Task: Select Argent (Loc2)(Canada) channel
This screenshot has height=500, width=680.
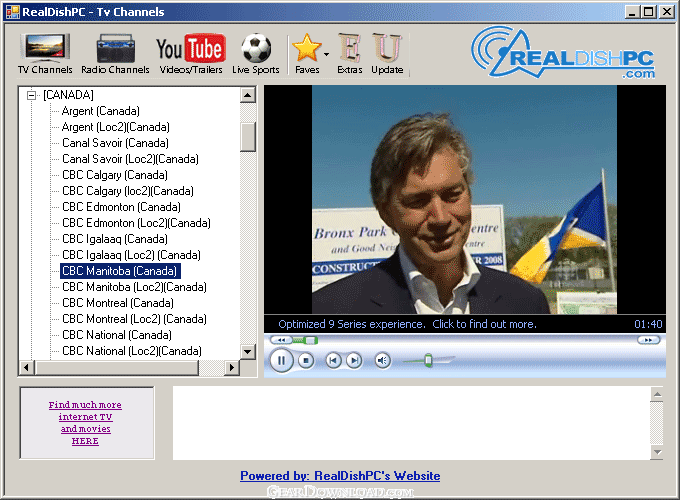Action: 115,127
